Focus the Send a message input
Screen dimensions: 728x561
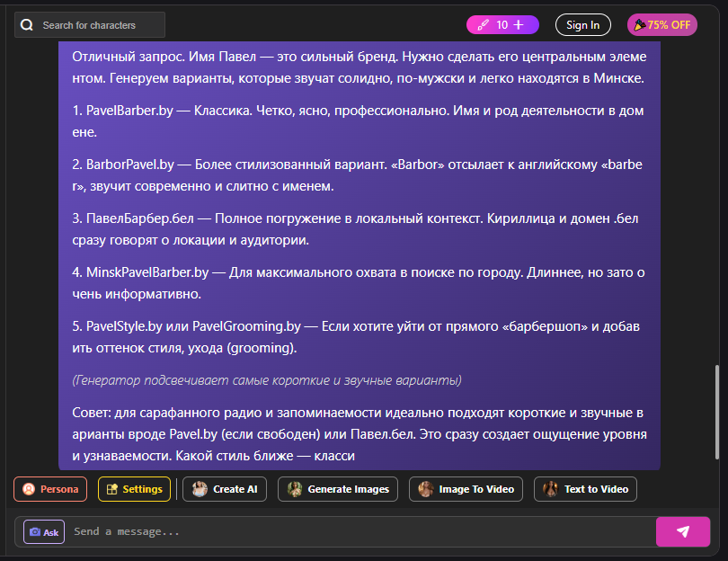(362, 531)
